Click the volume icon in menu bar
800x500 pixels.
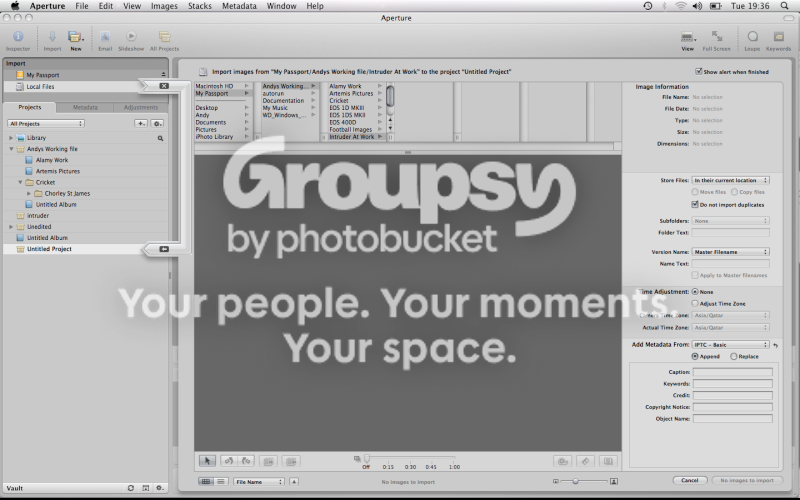tap(697, 6)
